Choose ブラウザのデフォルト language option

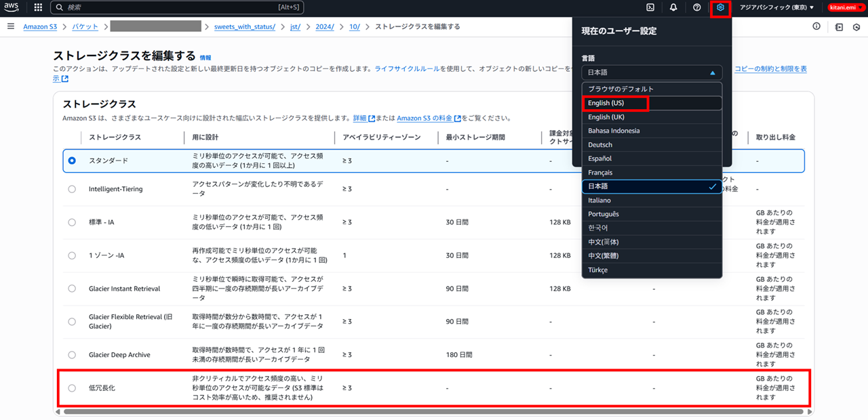coord(652,89)
